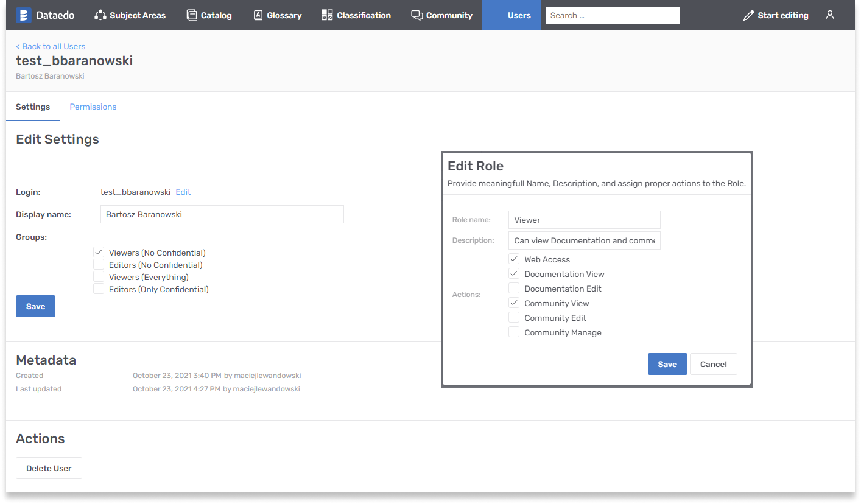The height and width of the screenshot is (504, 861).
Task: Cancel the Edit Role dialog
Action: (x=713, y=364)
